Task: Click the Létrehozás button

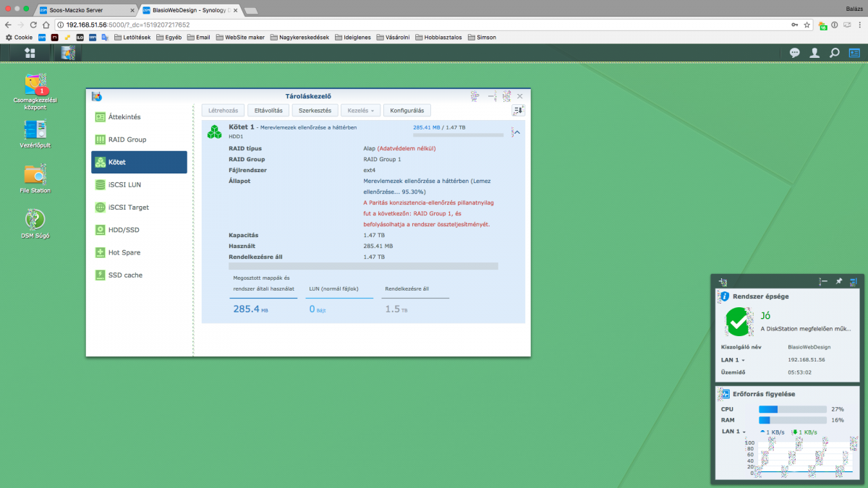Action: [x=223, y=110]
